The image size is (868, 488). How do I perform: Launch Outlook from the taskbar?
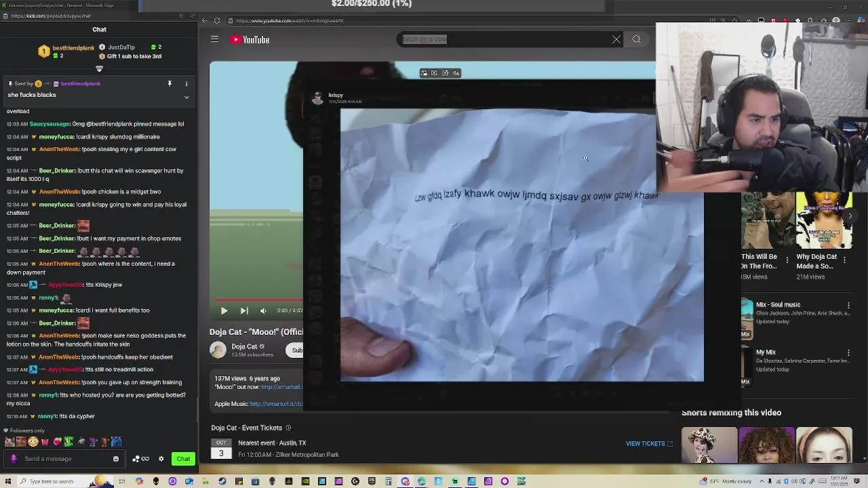(x=189, y=481)
